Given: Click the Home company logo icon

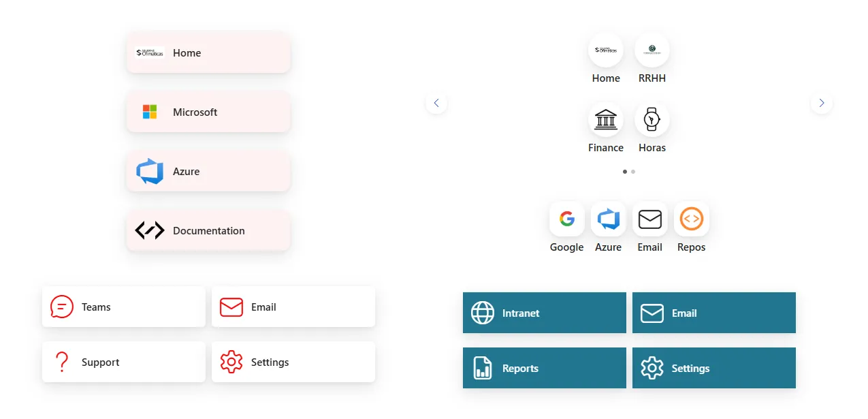Looking at the screenshot, I should tap(605, 50).
